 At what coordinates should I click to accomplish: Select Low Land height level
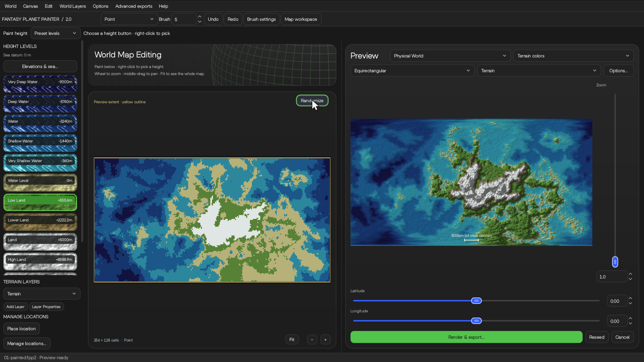pos(40,202)
